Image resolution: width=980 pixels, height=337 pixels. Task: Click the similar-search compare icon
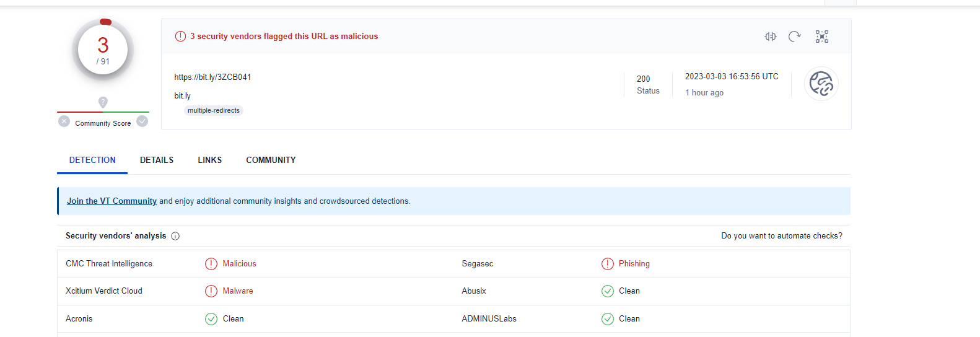pyautogui.click(x=770, y=37)
